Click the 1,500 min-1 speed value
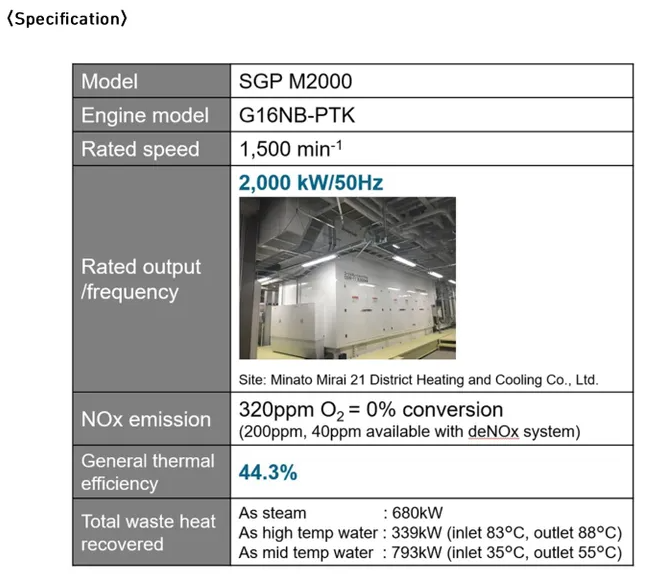The width and height of the screenshot is (654, 580). (x=290, y=150)
